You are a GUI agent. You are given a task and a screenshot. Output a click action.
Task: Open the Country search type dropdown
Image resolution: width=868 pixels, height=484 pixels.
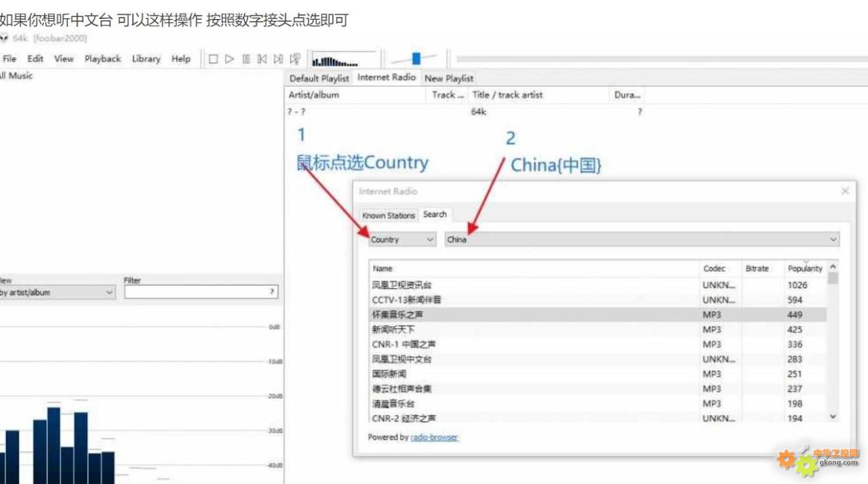402,239
